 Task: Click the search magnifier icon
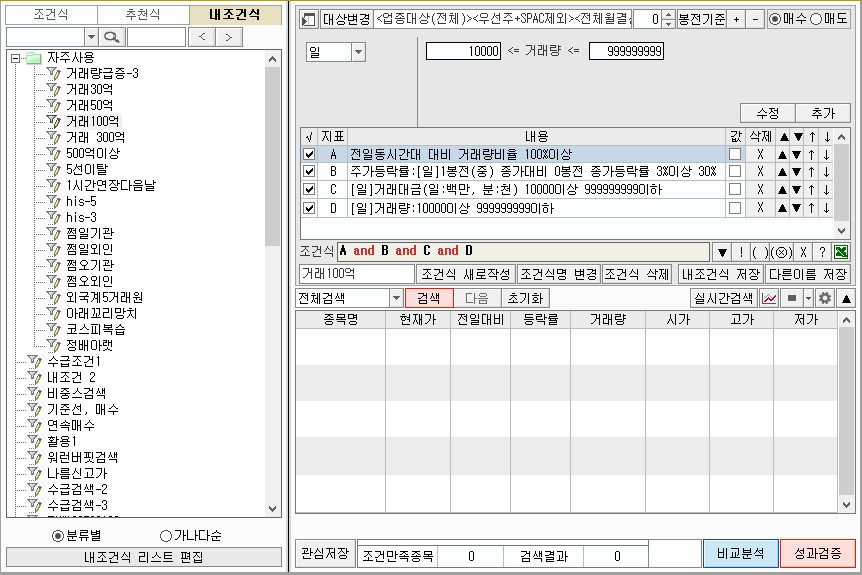112,37
